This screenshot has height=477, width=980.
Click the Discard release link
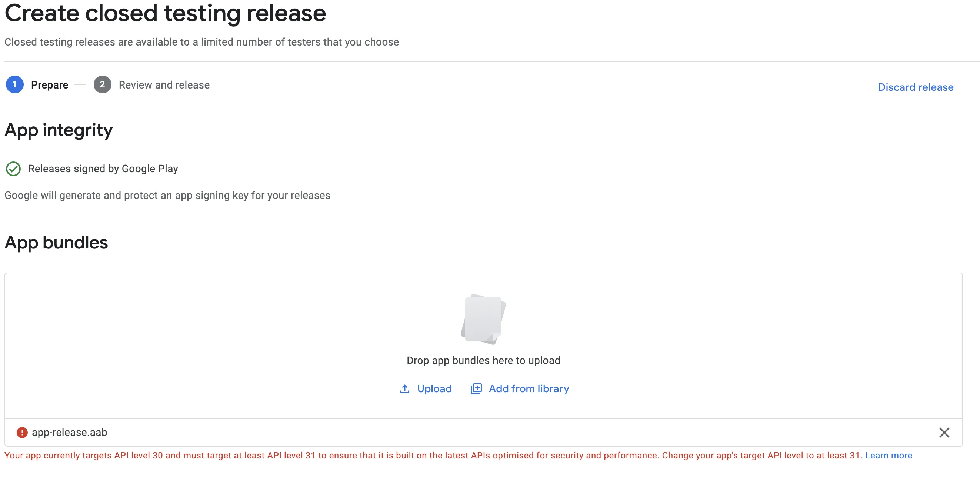click(916, 87)
